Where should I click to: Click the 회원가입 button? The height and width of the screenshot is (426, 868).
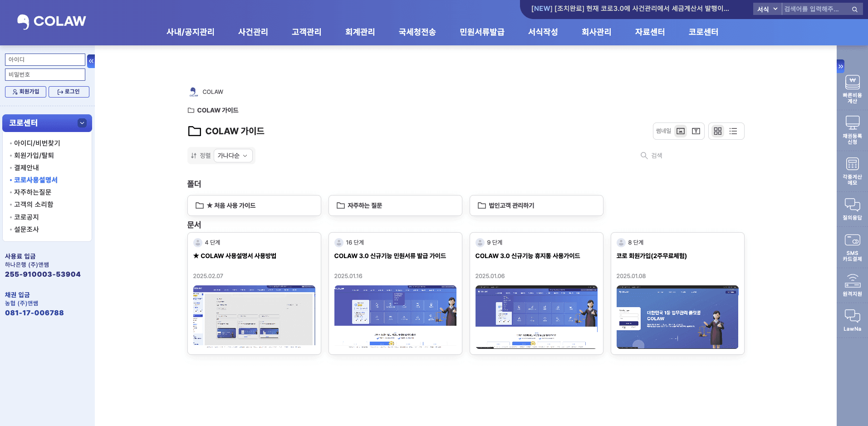tap(25, 92)
